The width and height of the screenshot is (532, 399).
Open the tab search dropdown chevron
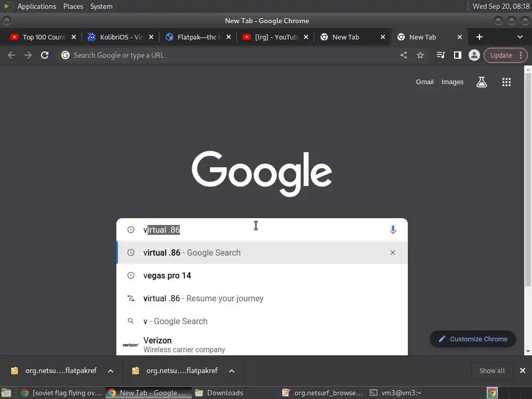click(x=520, y=37)
